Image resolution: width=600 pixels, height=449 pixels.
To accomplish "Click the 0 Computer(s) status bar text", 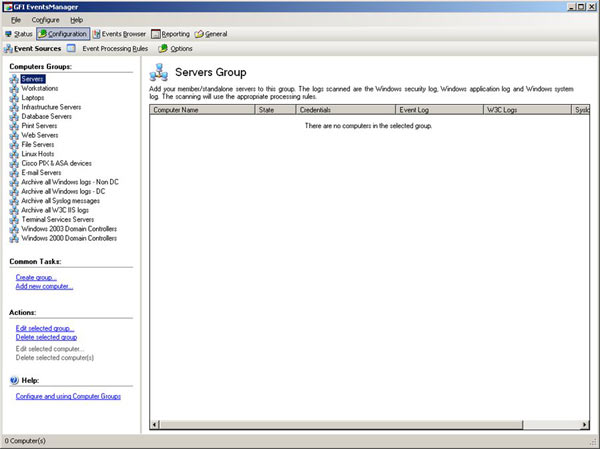I will click(25, 441).
